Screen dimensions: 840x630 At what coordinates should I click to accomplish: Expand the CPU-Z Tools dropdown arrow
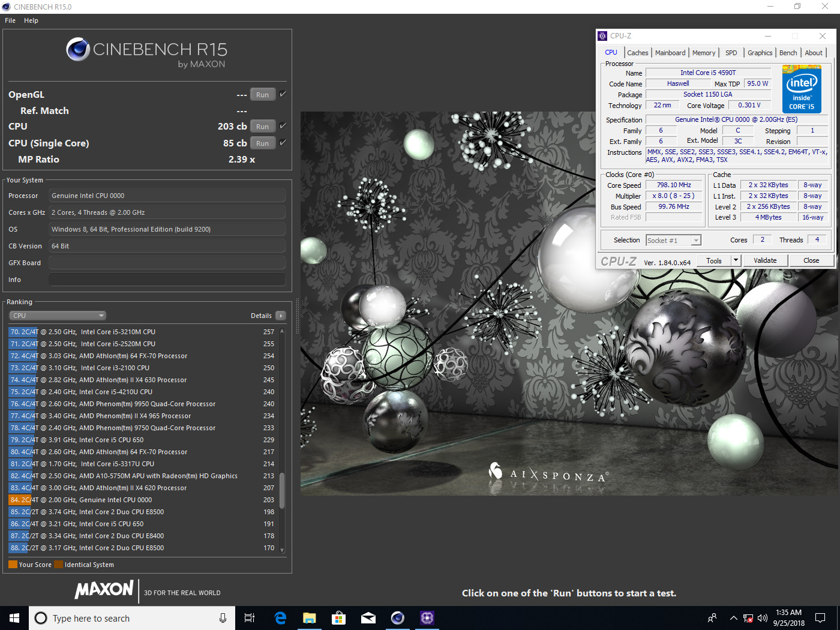click(736, 260)
